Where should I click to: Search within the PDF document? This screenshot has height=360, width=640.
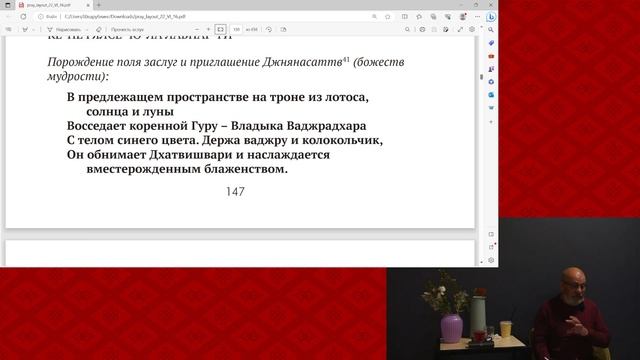[x=407, y=29]
